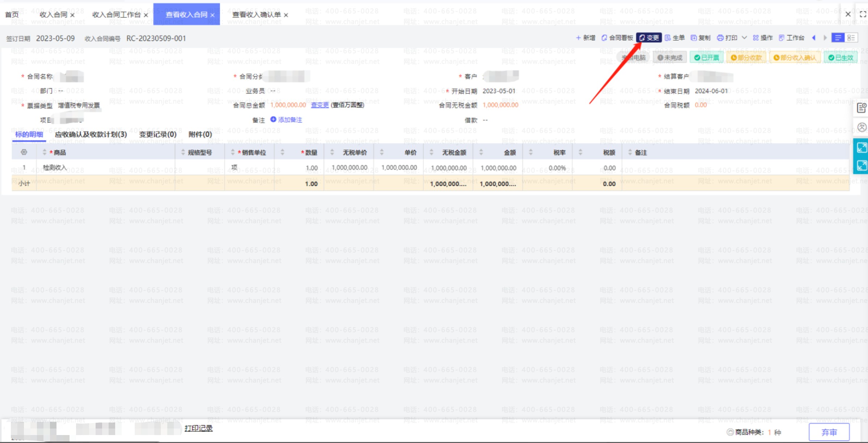Go to previous record with left arrow
868x443 pixels.
814,38
